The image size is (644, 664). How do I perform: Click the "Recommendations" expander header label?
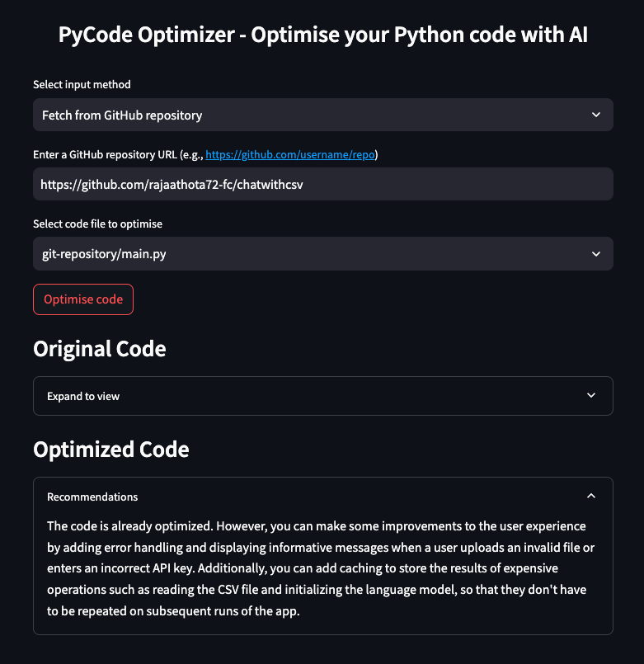point(92,497)
